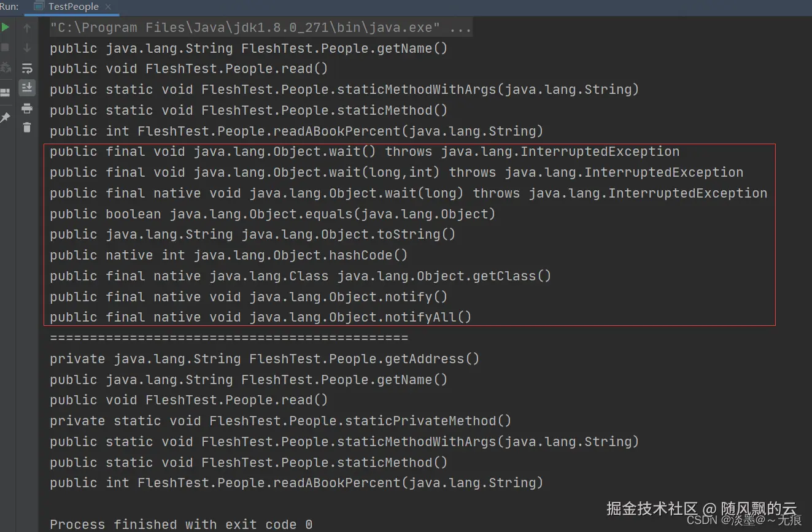Print the console output
Image resolution: width=812 pixels, height=532 pixels.
click(x=27, y=109)
